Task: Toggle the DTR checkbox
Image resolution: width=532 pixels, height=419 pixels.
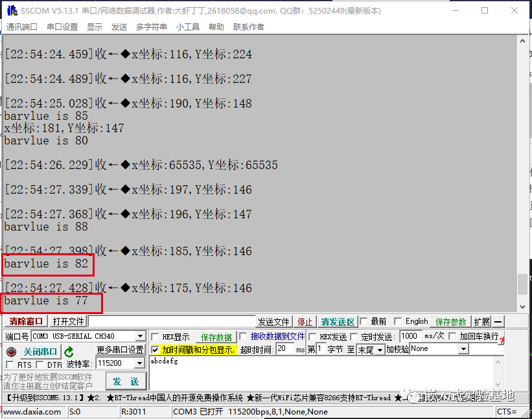Action: point(40,365)
